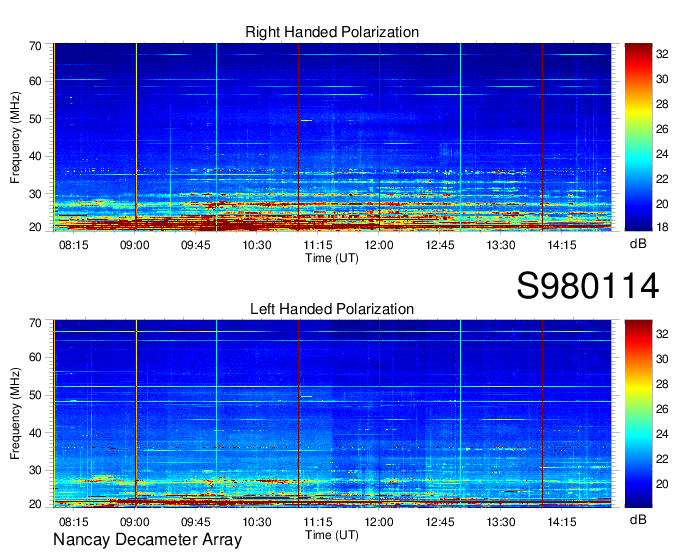
Task: Click the 70 frequency tick on top plot
Action: coord(35,46)
